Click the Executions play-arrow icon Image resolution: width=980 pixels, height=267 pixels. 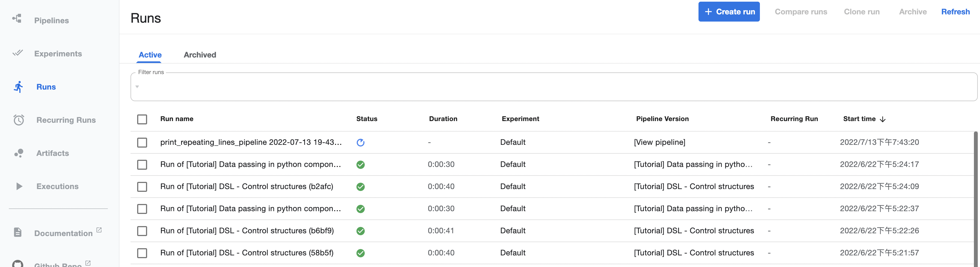coord(19,186)
